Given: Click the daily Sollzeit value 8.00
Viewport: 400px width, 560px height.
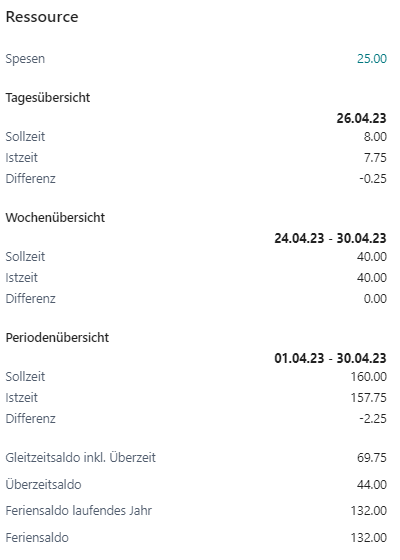Looking at the screenshot, I should (375, 137).
